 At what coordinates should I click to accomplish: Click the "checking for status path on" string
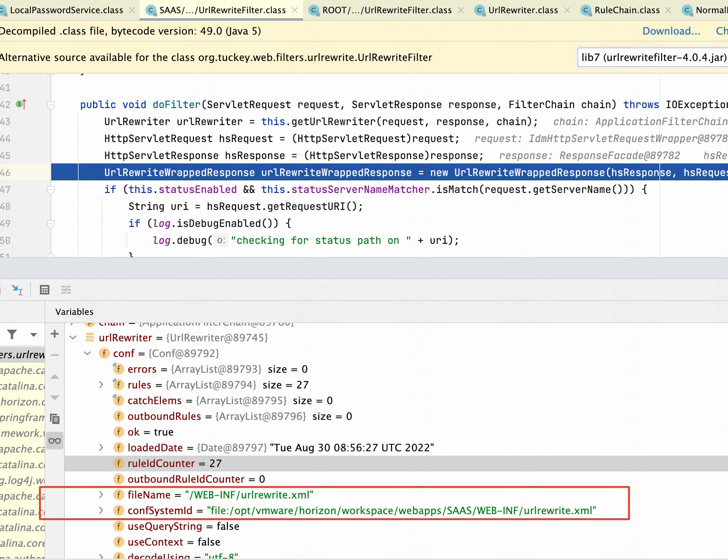(x=321, y=240)
